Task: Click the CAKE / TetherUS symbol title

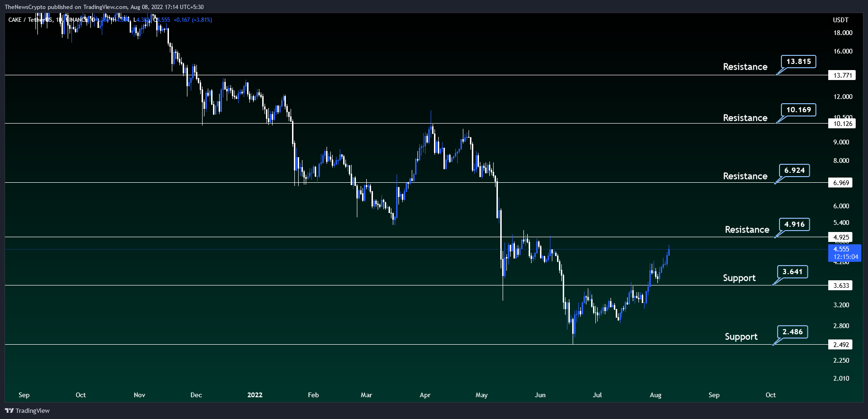Action: coord(31,20)
